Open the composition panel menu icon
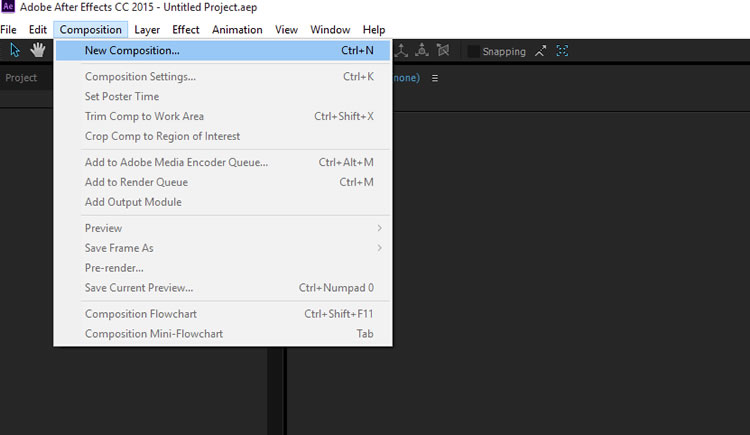The image size is (750, 435). (x=435, y=78)
